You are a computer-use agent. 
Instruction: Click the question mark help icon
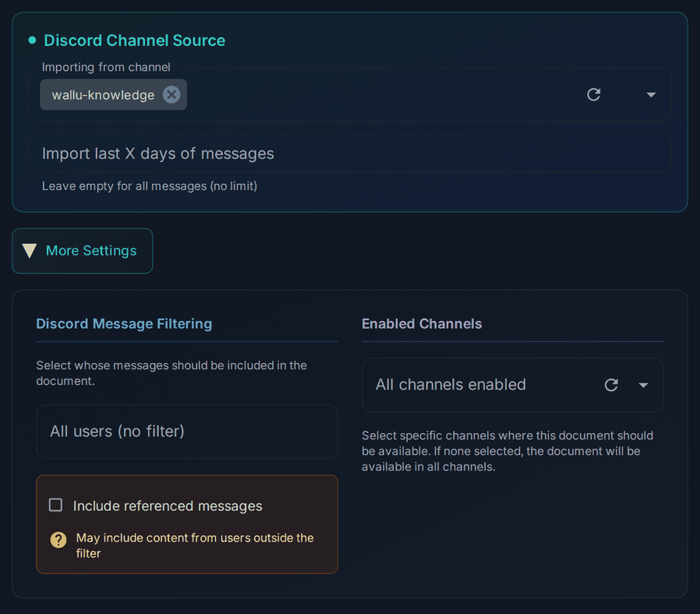coord(58,539)
